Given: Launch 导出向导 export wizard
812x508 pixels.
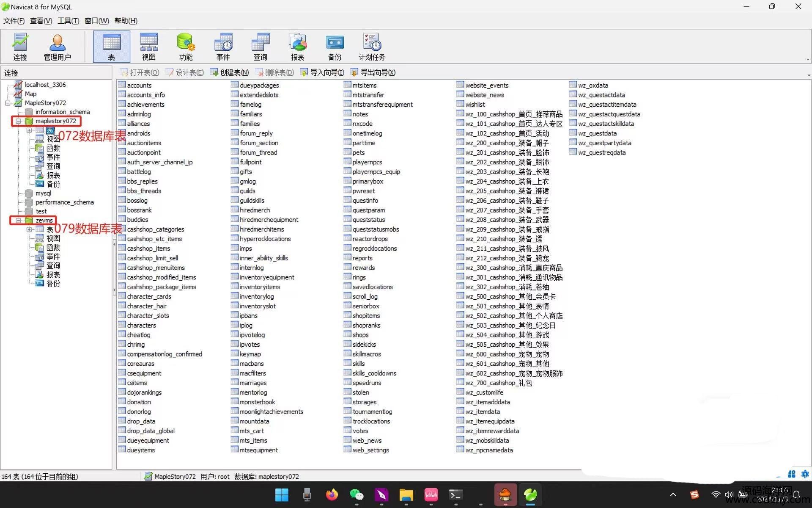Looking at the screenshot, I should (373, 72).
